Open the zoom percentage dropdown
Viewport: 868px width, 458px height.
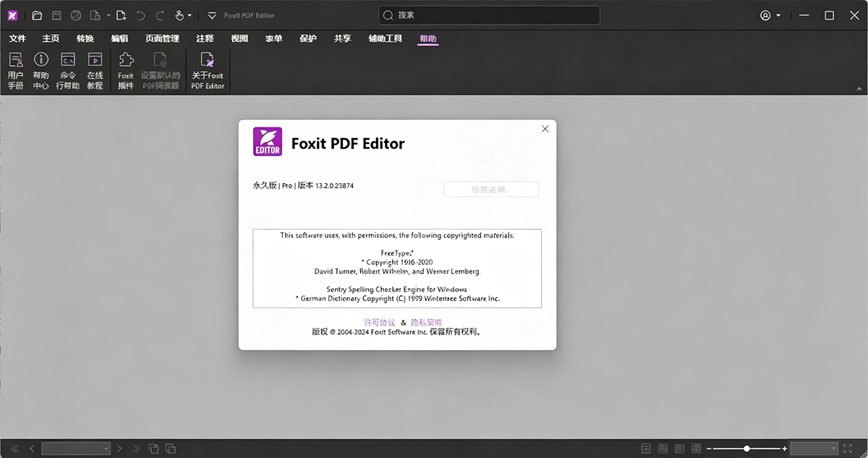814,449
